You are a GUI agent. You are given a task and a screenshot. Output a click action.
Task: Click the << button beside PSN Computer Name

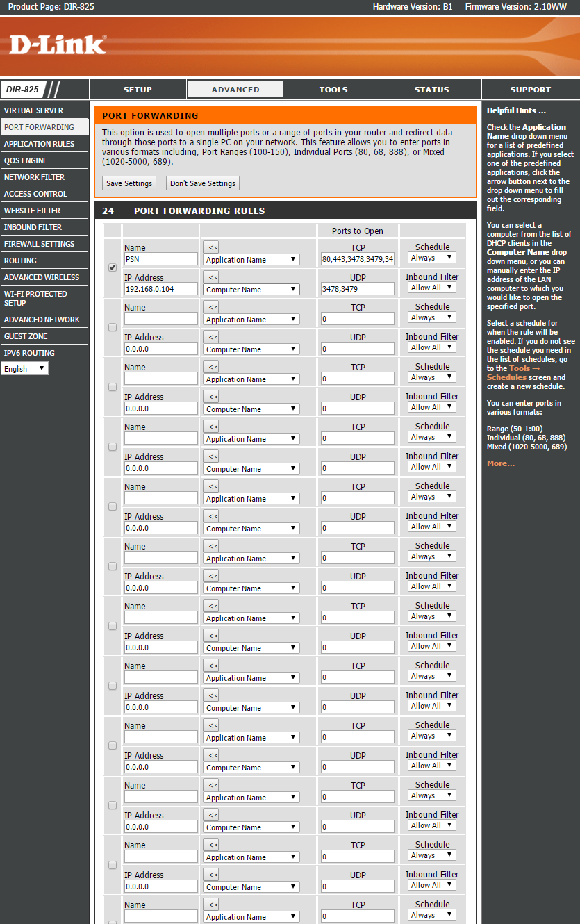(213, 277)
